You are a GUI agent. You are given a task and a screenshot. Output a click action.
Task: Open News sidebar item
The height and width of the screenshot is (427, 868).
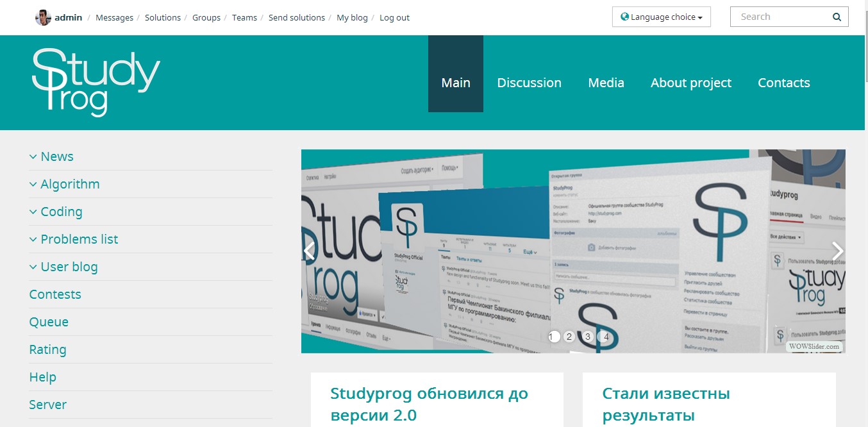57,156
